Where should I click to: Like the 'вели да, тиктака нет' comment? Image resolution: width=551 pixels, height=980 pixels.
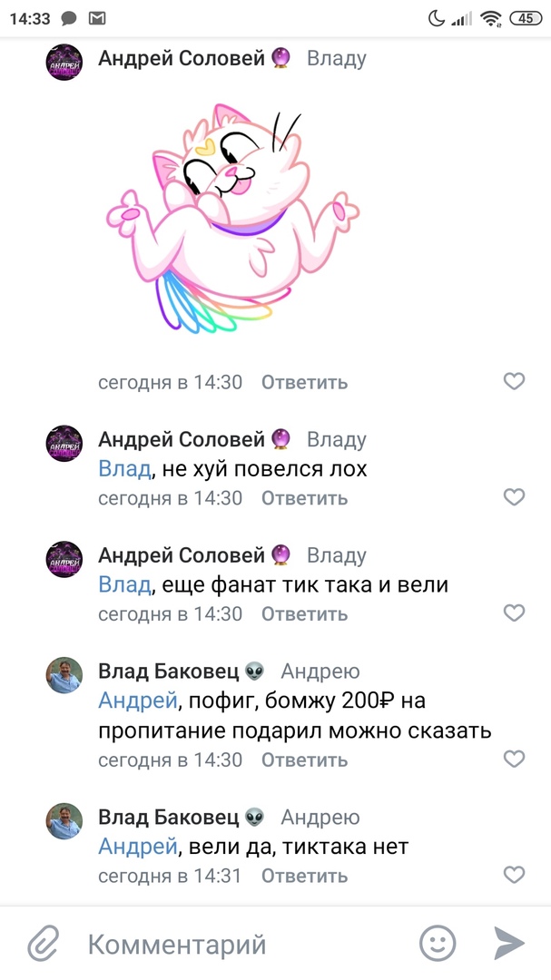(514, 875)
